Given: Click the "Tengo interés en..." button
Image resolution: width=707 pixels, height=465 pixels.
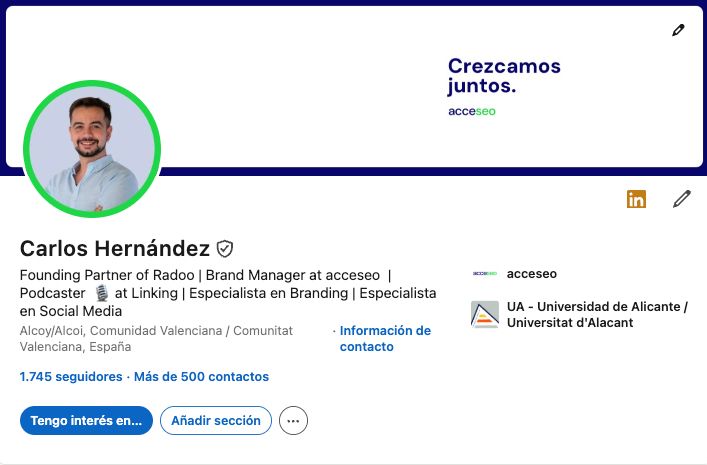Looking at the screenshot, I should point(86,421).
